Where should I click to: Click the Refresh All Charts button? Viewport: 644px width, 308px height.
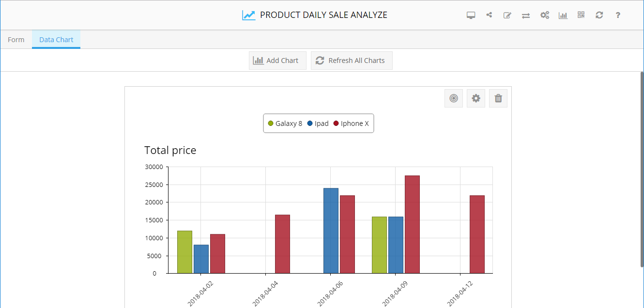coord(352,61)
